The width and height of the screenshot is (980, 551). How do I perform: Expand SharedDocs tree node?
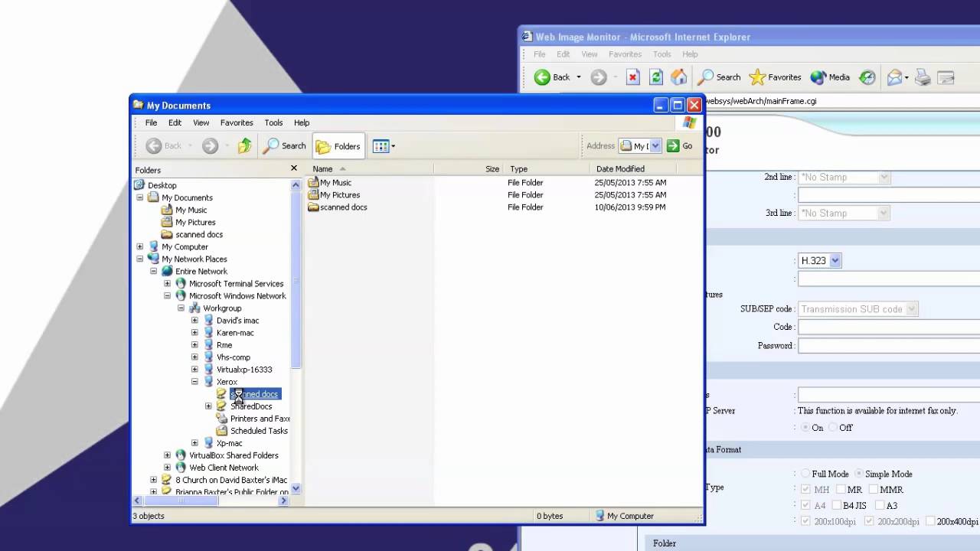209,406
